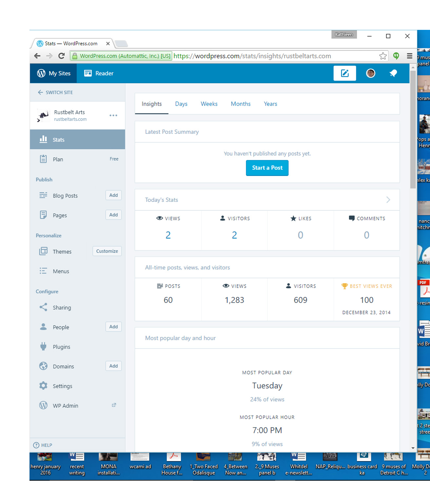Open WP Admin external link

[65, 406]
